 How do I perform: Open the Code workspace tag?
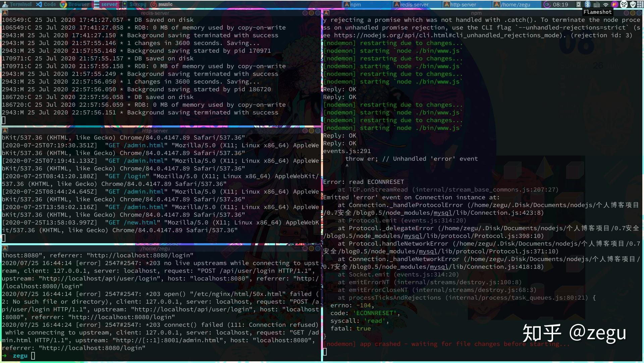[x=46, y=4]
